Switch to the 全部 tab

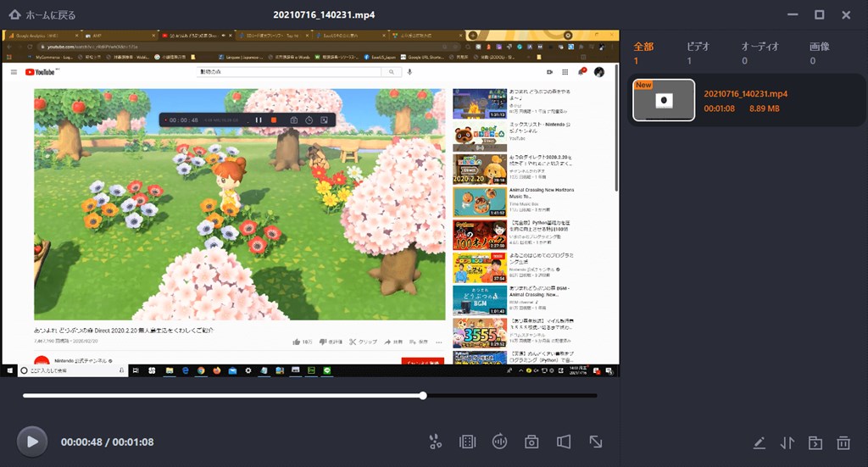click(643, 47)
